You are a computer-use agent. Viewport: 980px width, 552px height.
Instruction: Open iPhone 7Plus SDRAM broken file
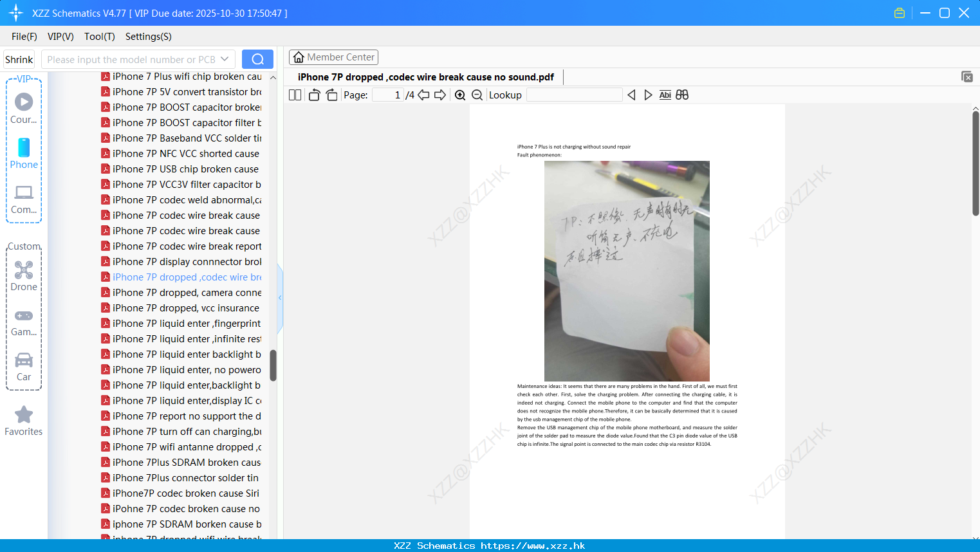pyautogui.click(x=181, y=463)
